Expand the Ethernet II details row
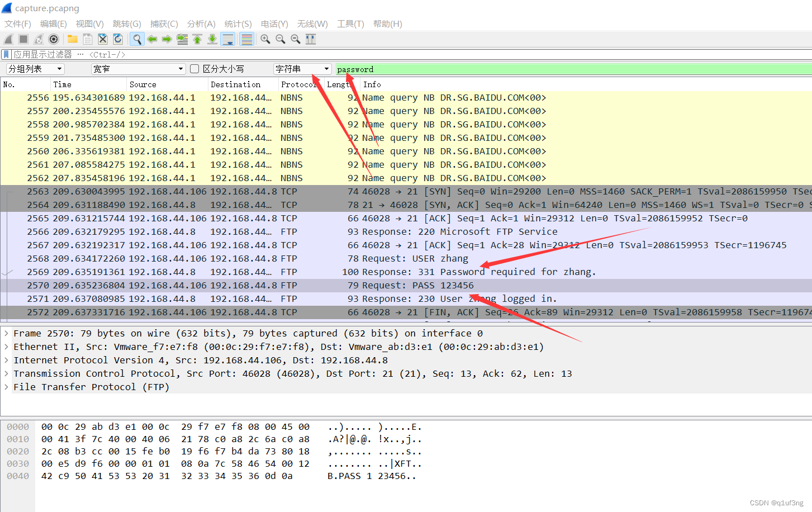This screenshot has height=512, width=812. (6, 347)
